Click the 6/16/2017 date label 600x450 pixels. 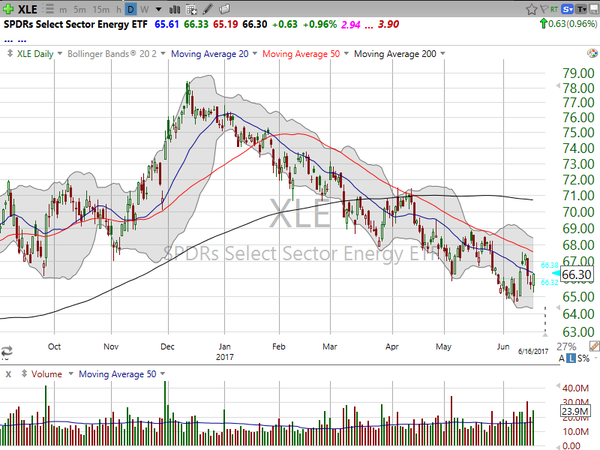533,351
